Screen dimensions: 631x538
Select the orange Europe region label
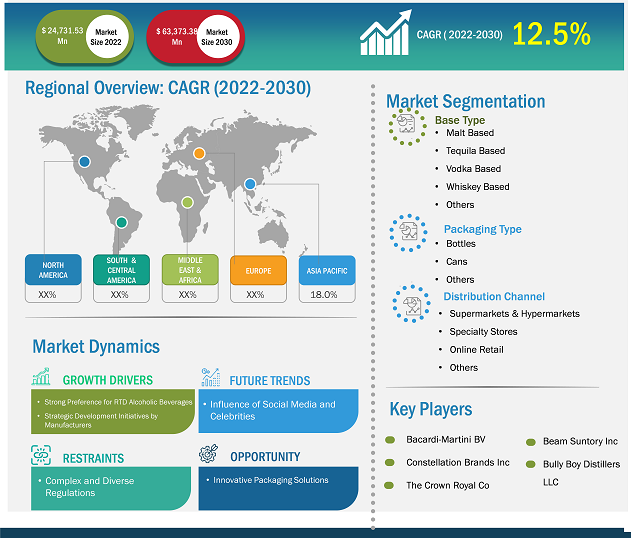click(256, 270)
